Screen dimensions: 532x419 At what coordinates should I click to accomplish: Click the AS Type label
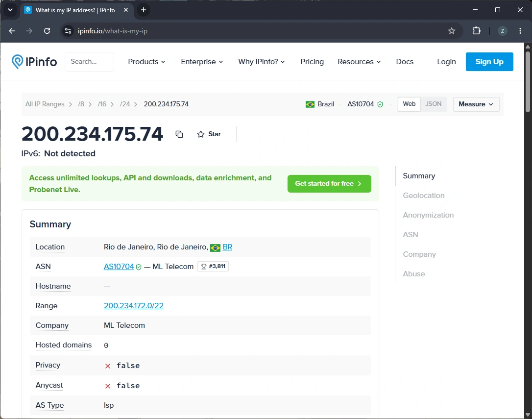tap(49, 405)
